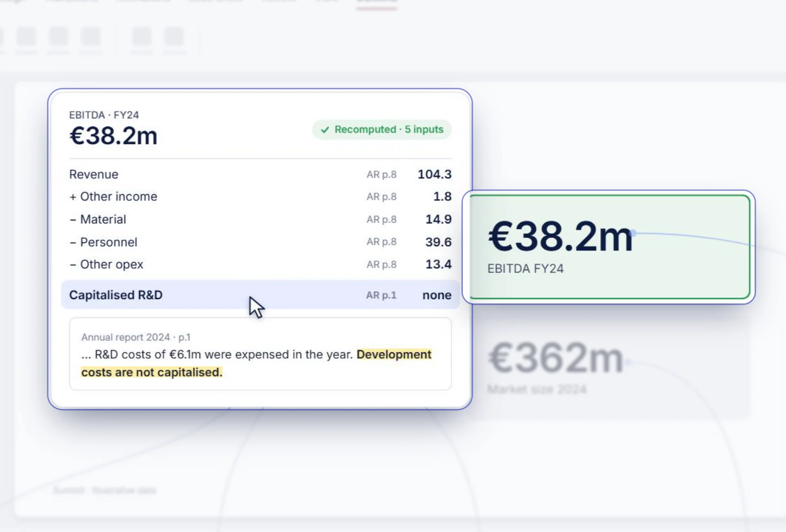Open AR p.1 source for Capitalised R&D
Viewport: 786px width, 532px height.
click(381, 295)
